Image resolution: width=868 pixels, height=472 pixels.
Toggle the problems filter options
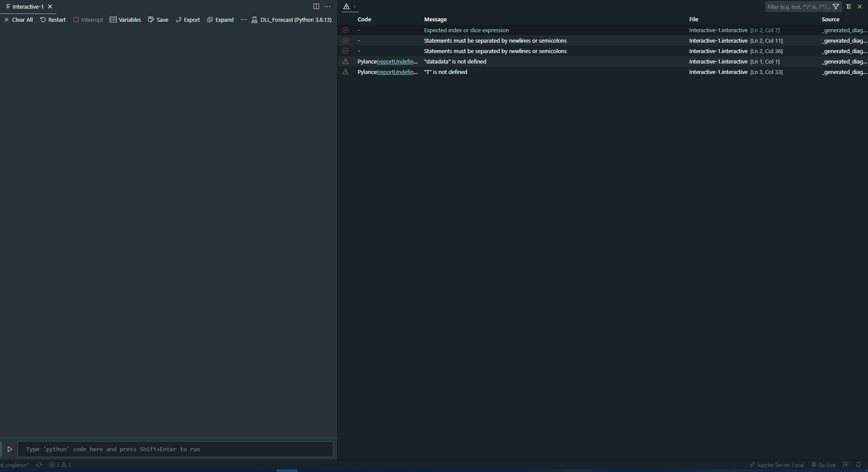click(837, 7)
